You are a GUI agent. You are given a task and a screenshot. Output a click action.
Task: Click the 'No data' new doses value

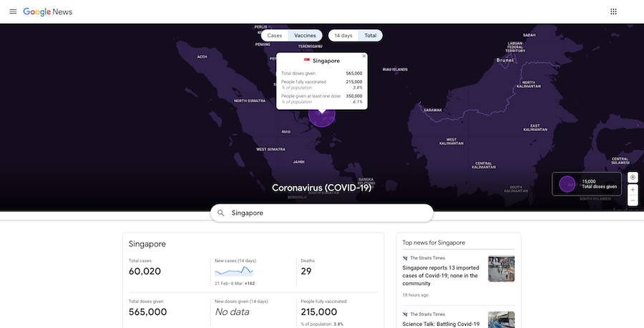click(x=232, y=312)
